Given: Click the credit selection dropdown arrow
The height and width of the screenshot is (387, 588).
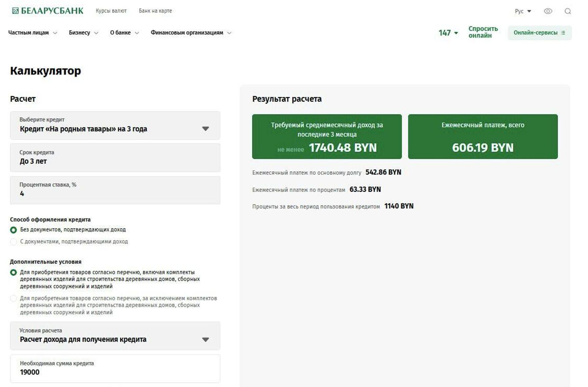Looking at the screenshot, I should (x=205, y=129).
